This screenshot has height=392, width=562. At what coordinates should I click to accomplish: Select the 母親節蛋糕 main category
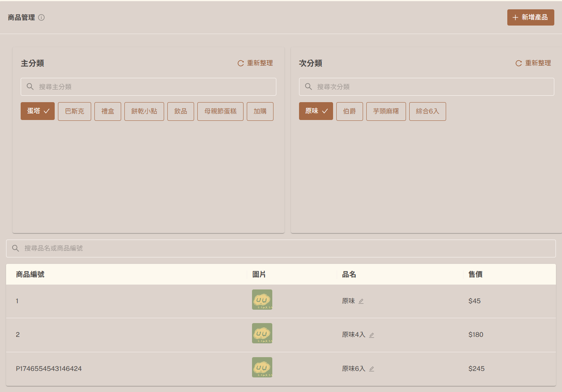coord(220,111)
